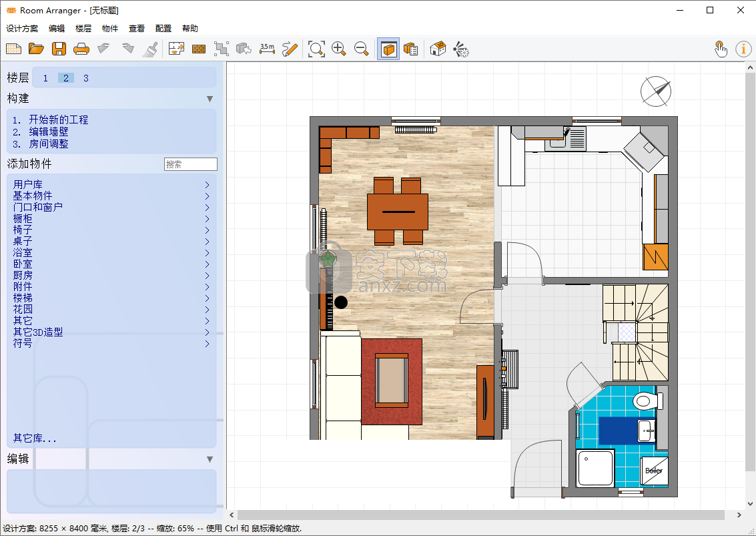This screenshot has height=536, width=756.
Task: Select the Boiler object in bathroom
Action: point(655,471)
